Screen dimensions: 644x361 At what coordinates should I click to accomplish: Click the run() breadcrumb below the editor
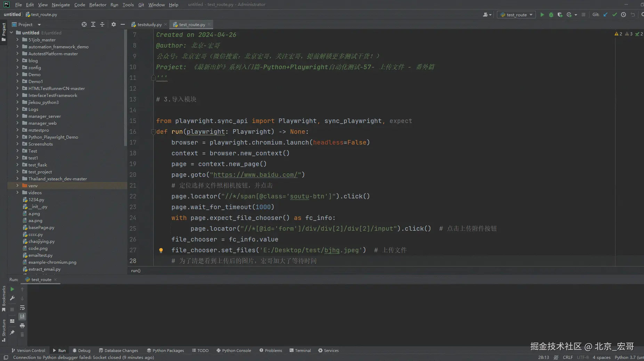(136, 271)
